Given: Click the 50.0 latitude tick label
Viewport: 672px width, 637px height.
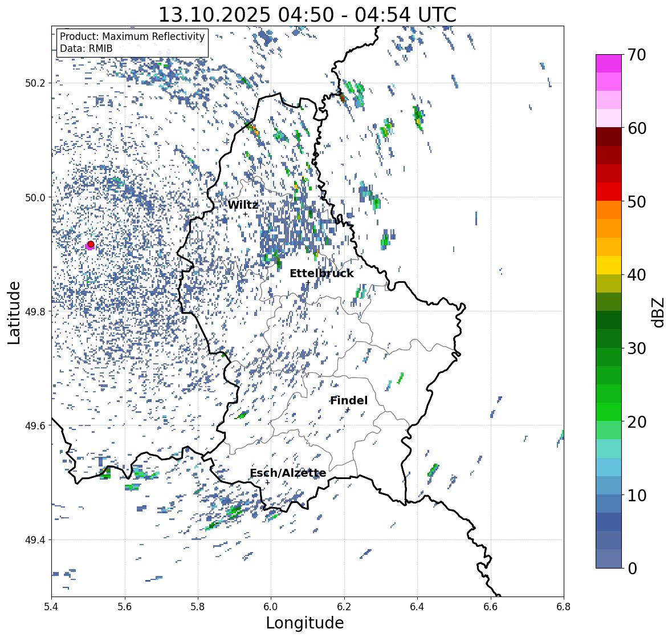Looking at the screenshot, I should pyautogui.click(x=36, y=198).
